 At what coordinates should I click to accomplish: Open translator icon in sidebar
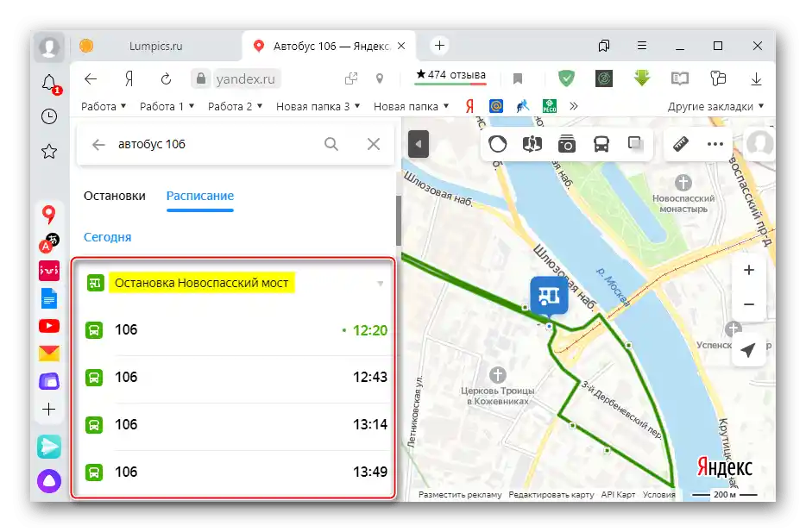(49, 243)
